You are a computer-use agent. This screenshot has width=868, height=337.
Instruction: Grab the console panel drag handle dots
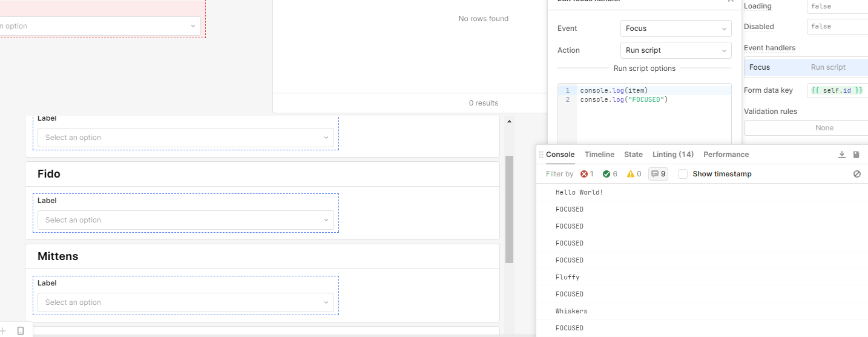pos(541,155)
